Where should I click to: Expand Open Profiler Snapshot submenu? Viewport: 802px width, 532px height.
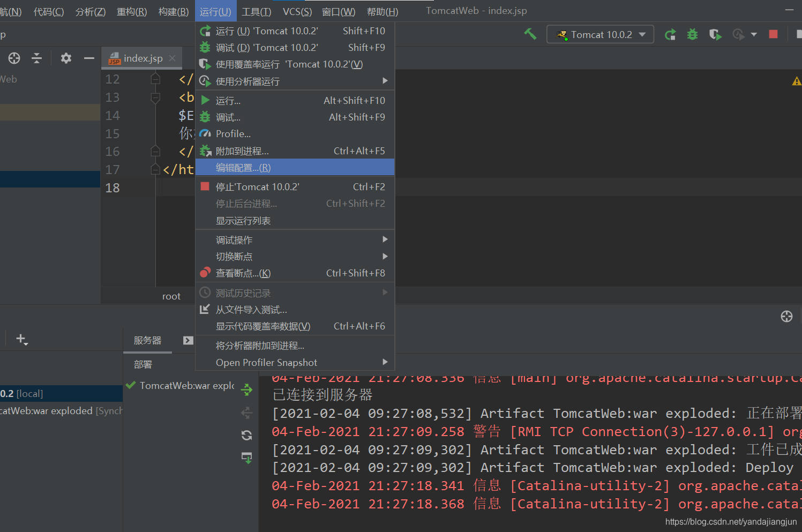tap(295, 363)
